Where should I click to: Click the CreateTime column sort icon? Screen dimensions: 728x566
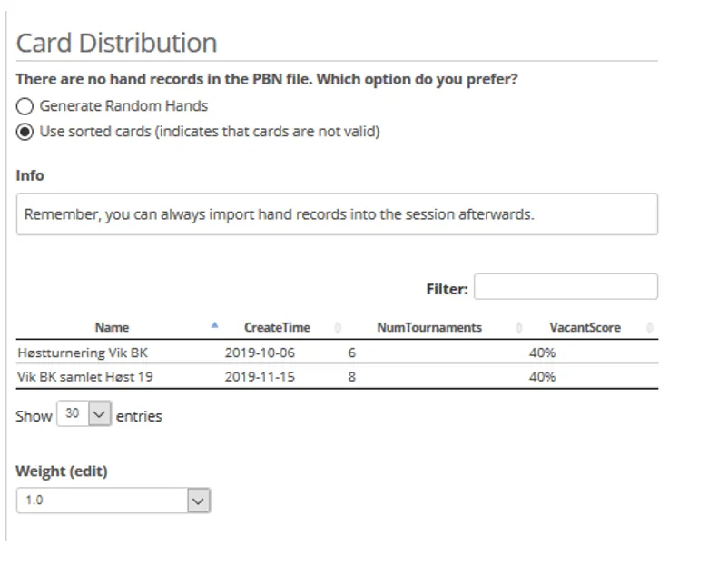pyautogui.click(x=338, y=327)
